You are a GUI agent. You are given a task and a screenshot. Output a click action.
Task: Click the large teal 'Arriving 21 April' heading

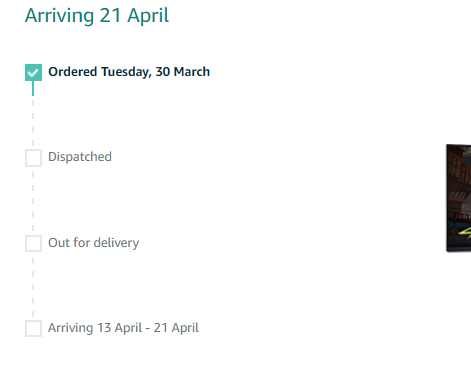click(97, 16)
